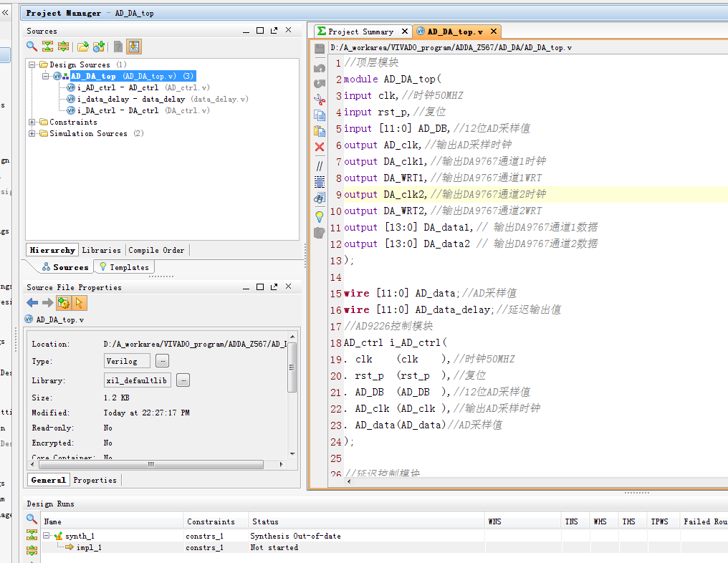Click the Save File icon in editor toolbar

[x=320, y=48]
